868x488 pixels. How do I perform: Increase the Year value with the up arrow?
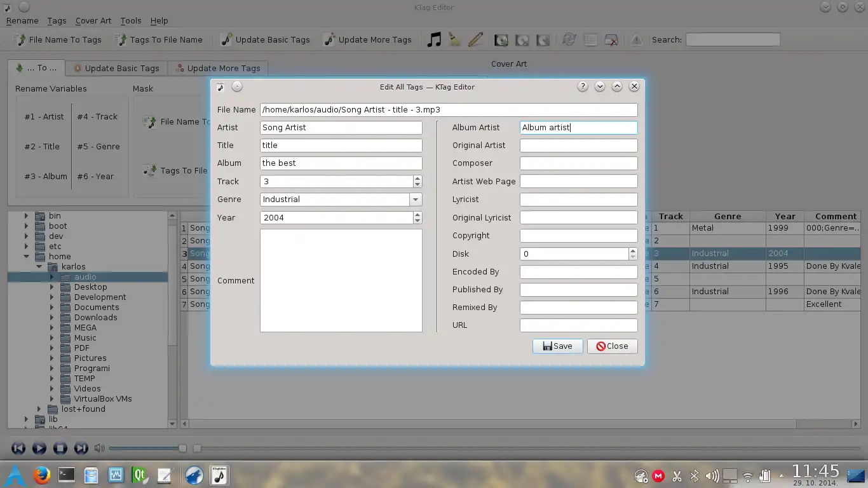point(417,215)
